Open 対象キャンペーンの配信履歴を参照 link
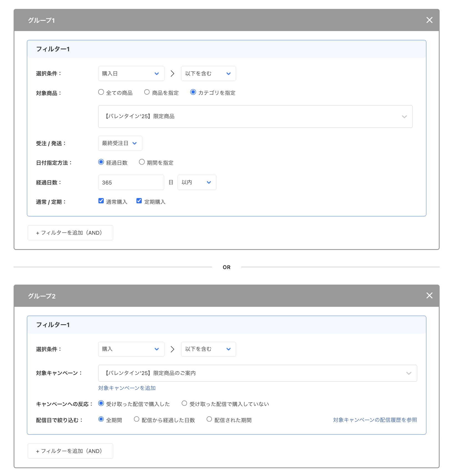The height and width of the screenshot is (476, 451). point(375,420)
